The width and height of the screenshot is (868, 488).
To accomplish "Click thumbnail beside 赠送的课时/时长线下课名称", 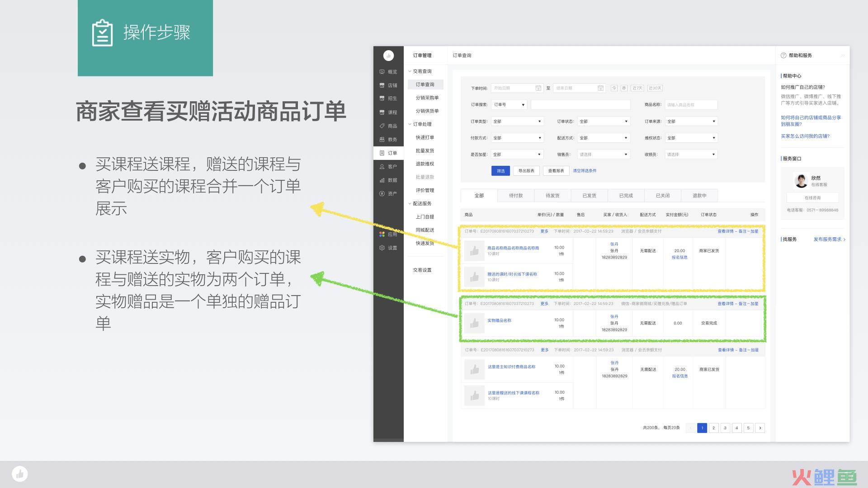I will pyautogui.click(x=474, y=277).
